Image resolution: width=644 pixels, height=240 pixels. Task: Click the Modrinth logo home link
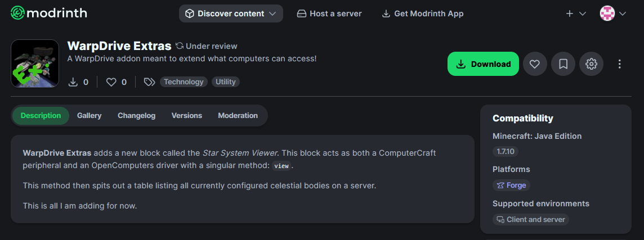[48, 13]
